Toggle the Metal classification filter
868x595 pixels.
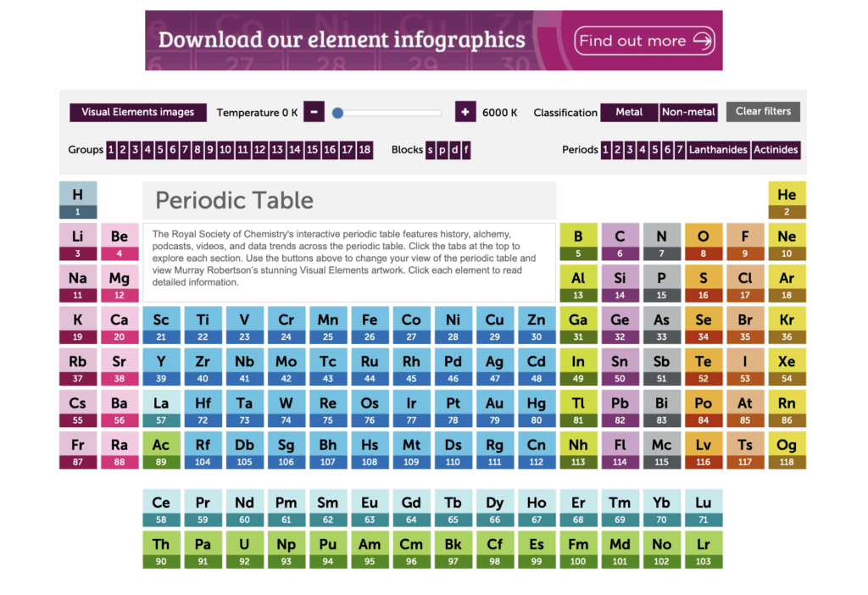629,112
